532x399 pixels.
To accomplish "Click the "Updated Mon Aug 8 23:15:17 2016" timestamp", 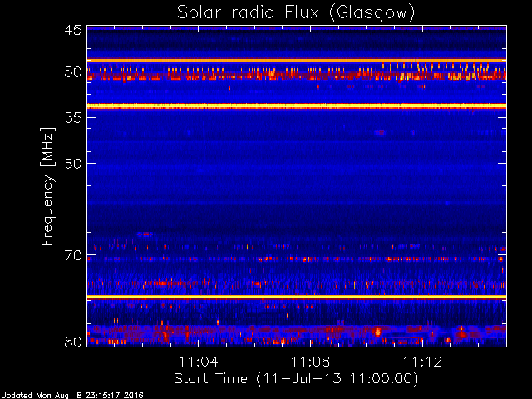I will click(72, 396).
